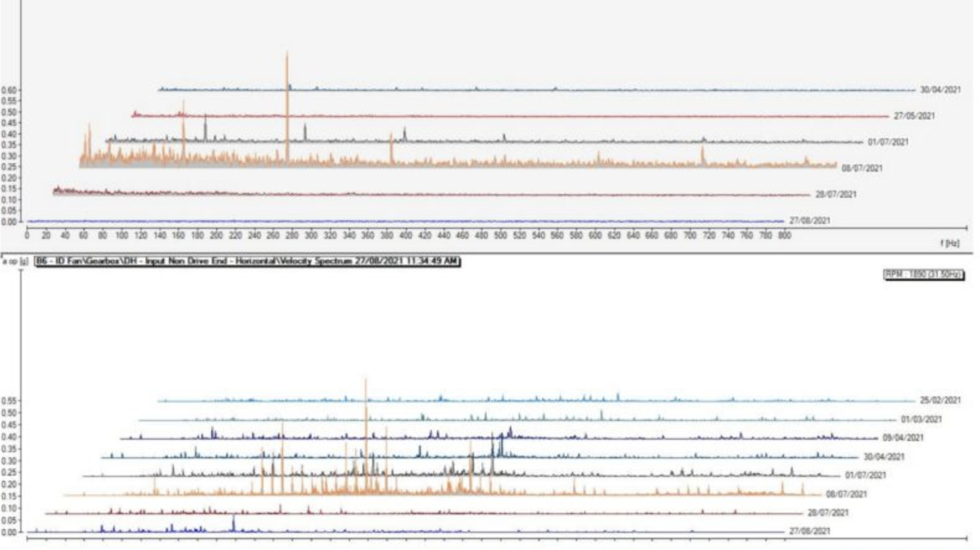Click the 100 tick on the frequency axis
The height and width of the screenshot is (550, 980).
[x=121, y=236]
